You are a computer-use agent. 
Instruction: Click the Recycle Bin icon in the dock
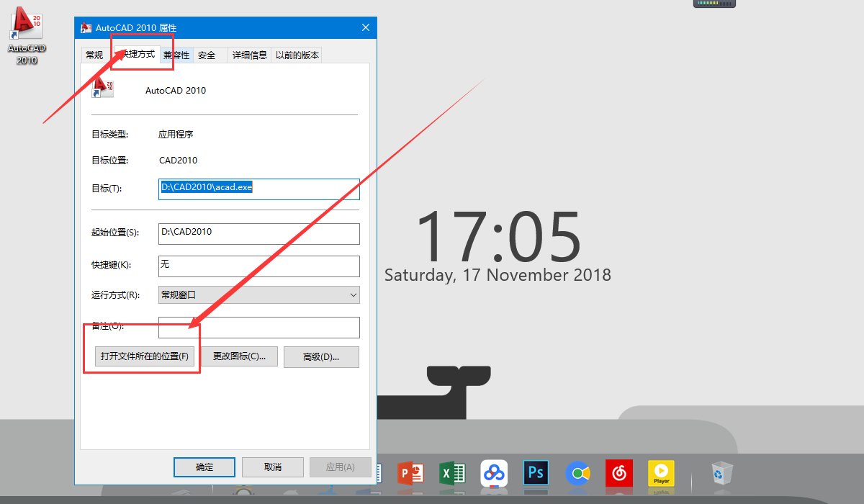pyautogui.click(x=721, y=473)
